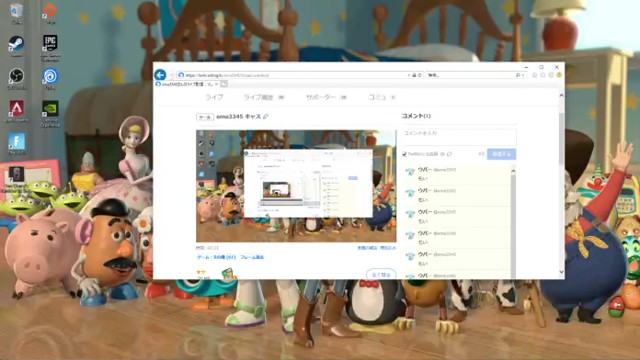Open the search box dropdown arrow

point(523,75)
